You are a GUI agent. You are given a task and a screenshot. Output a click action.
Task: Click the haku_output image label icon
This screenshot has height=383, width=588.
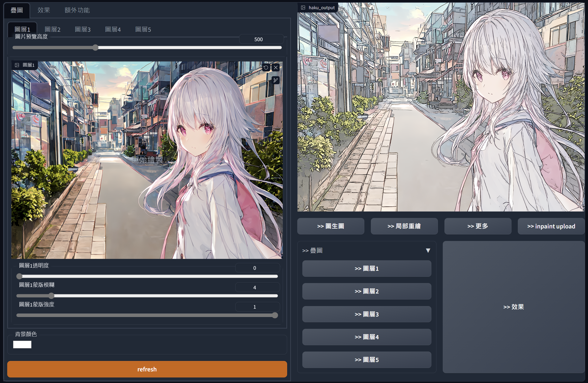pos(303,8)
